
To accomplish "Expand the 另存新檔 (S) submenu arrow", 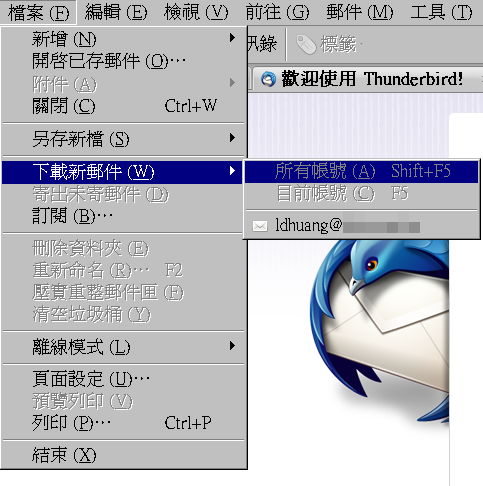I will click(x=232, y=138).
